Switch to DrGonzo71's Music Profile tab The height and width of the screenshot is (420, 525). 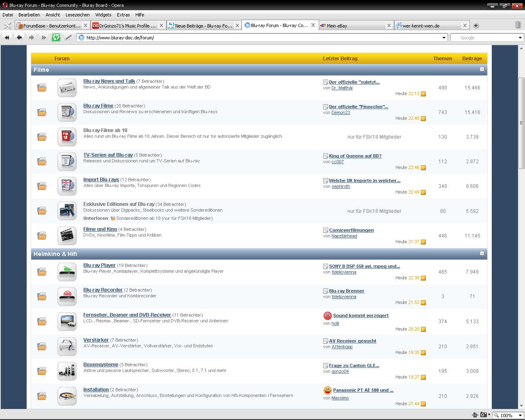pyautogui.click(x=128, y=25)
